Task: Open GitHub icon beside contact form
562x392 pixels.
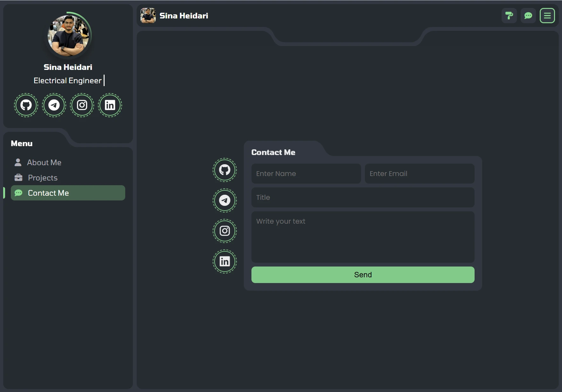Action: [x=225, y=170]
